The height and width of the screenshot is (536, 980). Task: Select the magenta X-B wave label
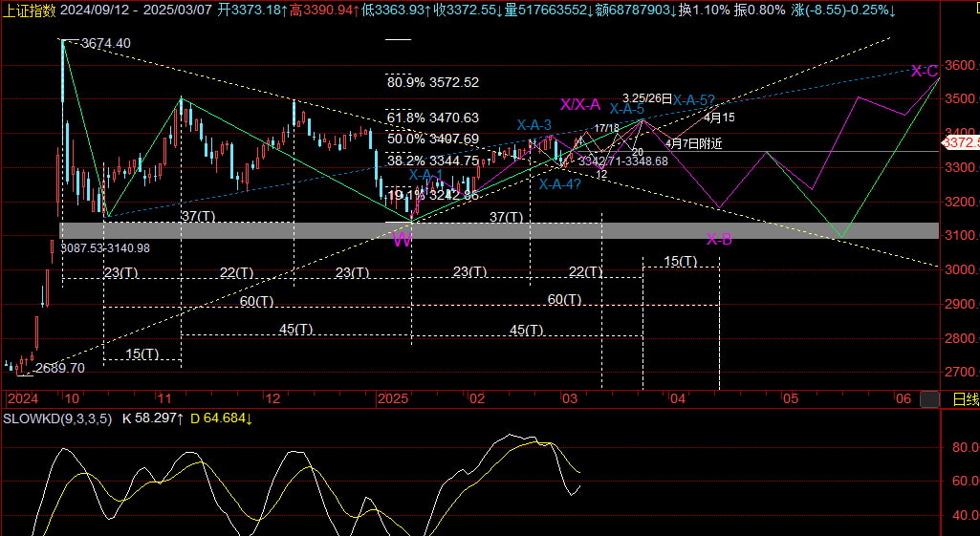click(719, 239)
